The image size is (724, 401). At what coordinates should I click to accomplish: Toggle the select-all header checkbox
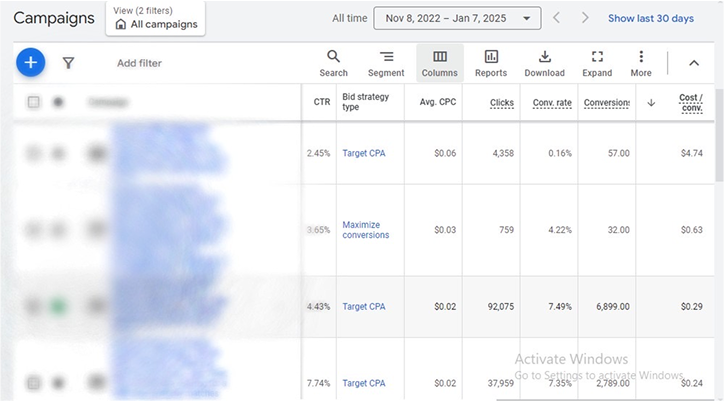[34, 102]
